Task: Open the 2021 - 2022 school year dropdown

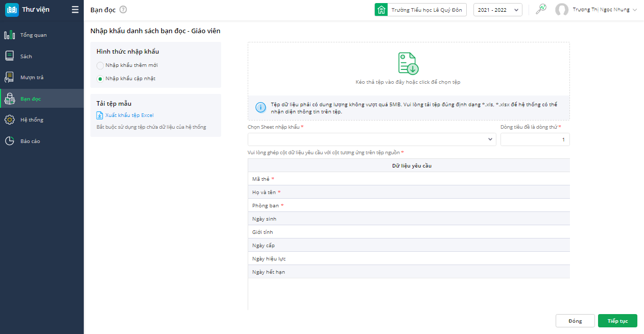Action: 497,10
